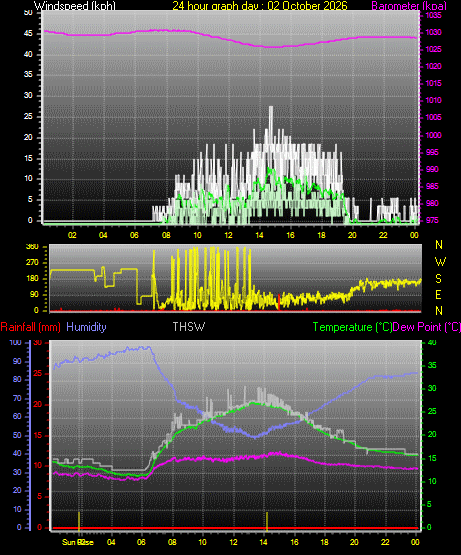Screen dimensions: 461x555
Task: Click the blue "Humidity" legend label
Action: (x=86, y=327)
